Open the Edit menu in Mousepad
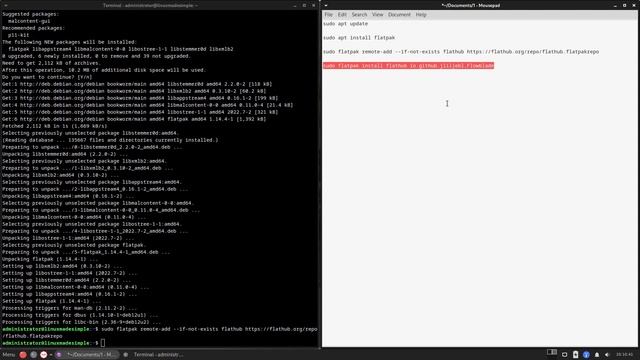 coord(342,15)
